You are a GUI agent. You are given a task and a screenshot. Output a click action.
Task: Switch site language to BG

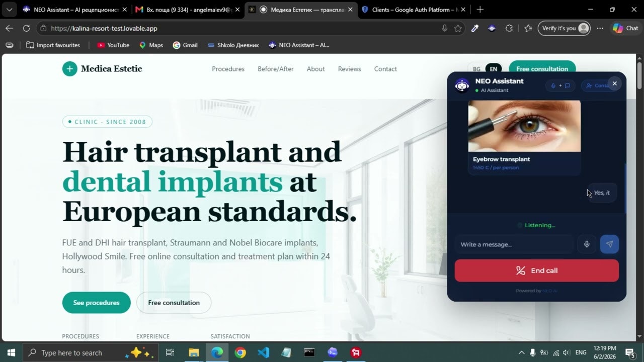tap(476, 69)
